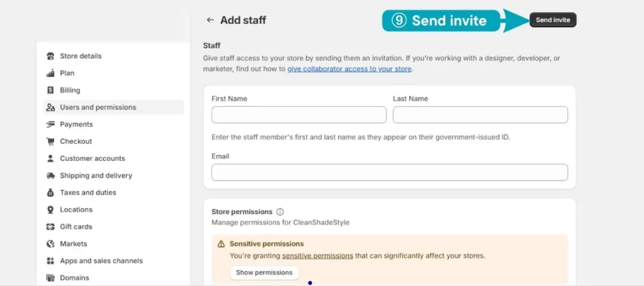644x286 pixels.
Task: Click the Payments card icon
Action: pos(50,124)
